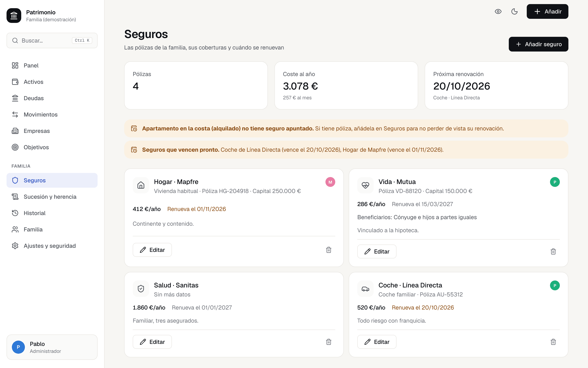Screen dimensions: 588x368
Task: Click the car icon on Coche card
Action: coord(365,289)
